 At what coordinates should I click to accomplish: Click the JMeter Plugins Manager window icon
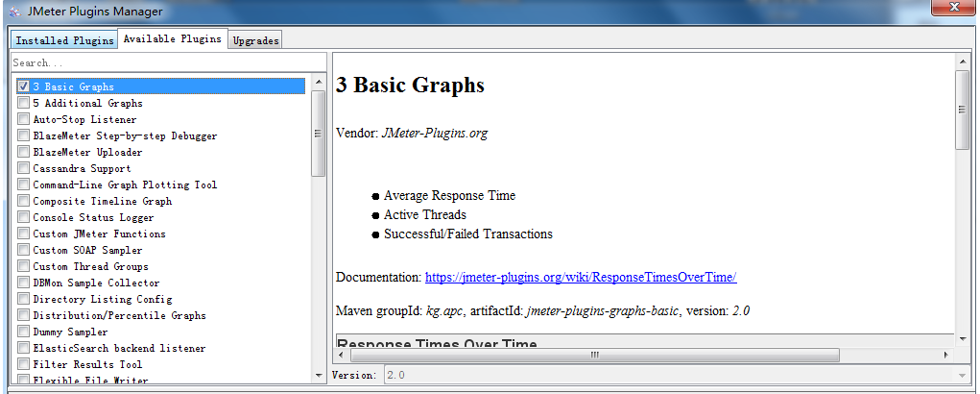(14, 12)
